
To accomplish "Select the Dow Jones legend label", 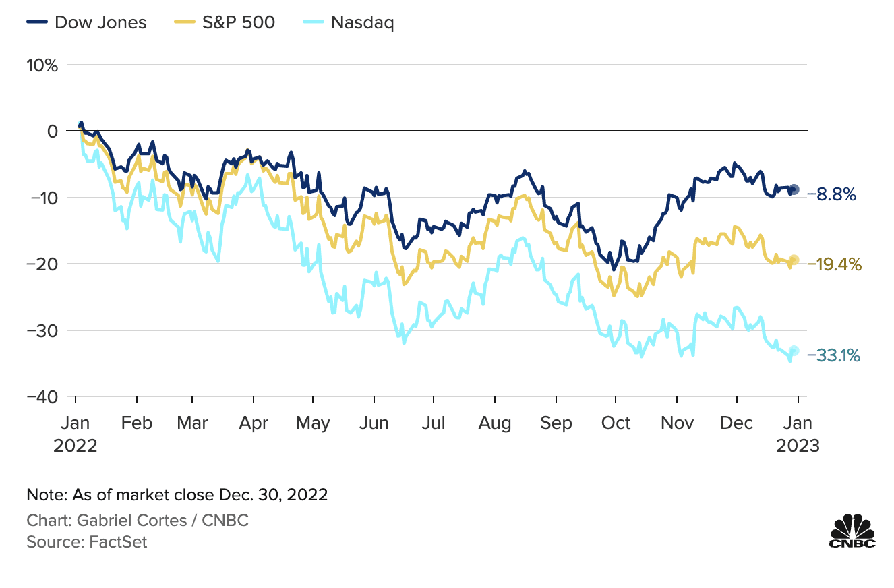I will (x=100, y=22).
